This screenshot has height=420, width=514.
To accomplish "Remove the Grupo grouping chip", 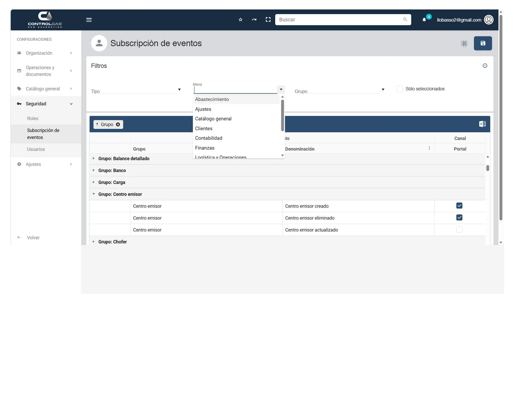I will click(118, 124).
